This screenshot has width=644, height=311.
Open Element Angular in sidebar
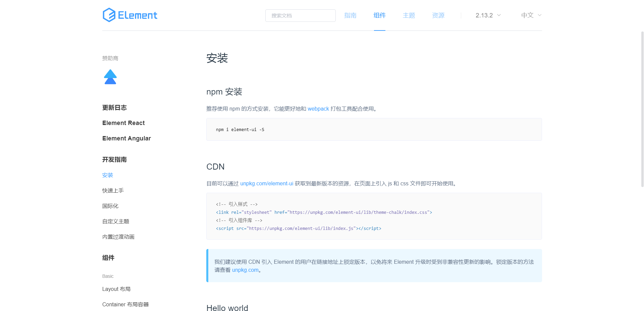[126, 138]
